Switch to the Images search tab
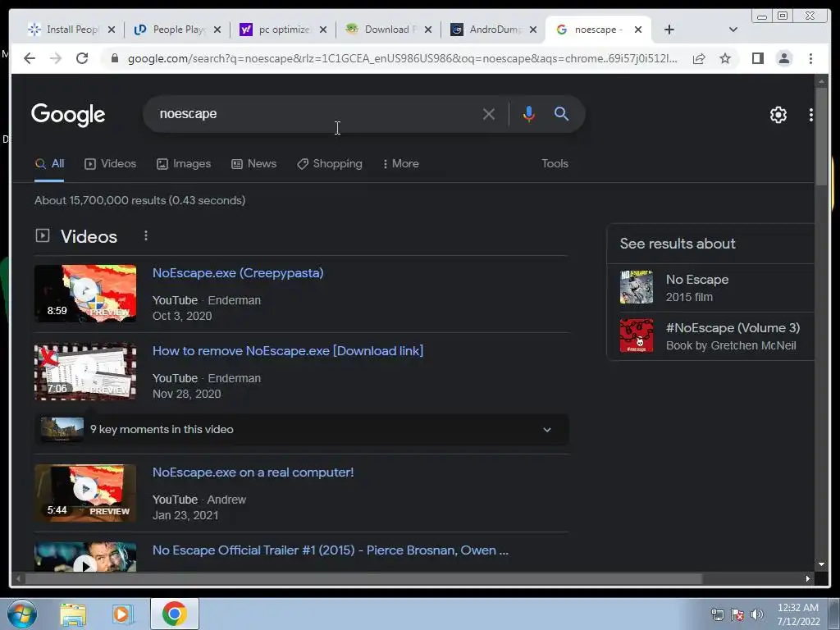This screenshot has height=630, width=840. (x=184, y=164)
